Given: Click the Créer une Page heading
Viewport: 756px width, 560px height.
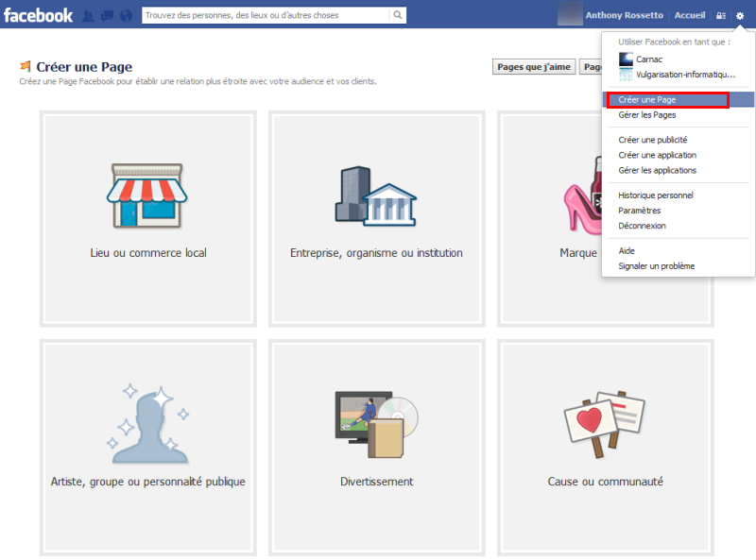Looking at the screenshot, I should (84, 67).
